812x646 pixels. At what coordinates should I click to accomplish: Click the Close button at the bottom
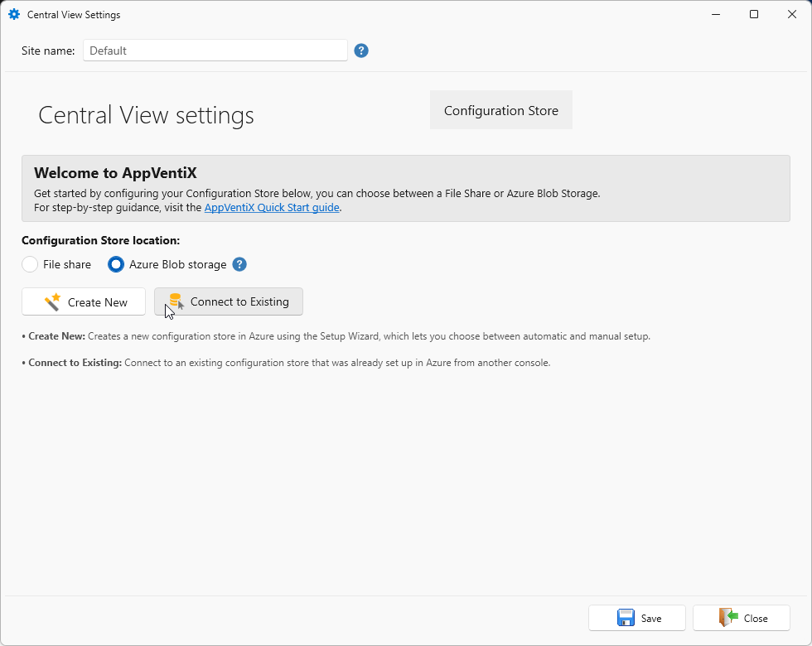(742, 618)
